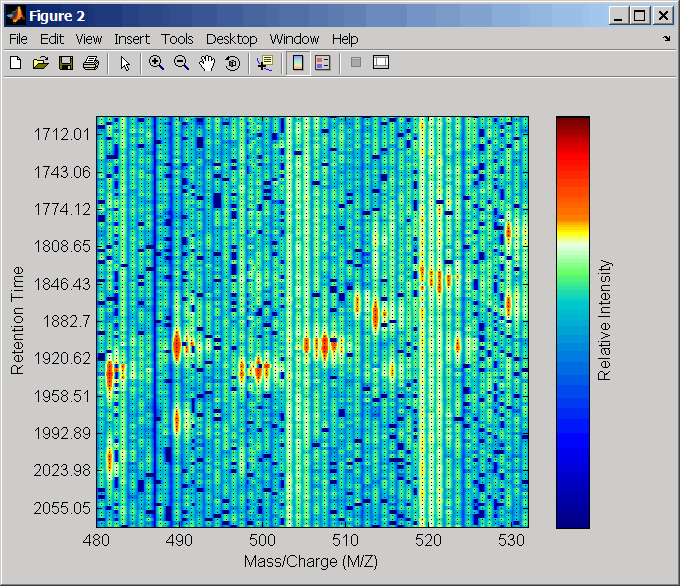Toggle Edit Plot arrow pointer mode
The height and width of the screenshot is (586, 680).
125,63
